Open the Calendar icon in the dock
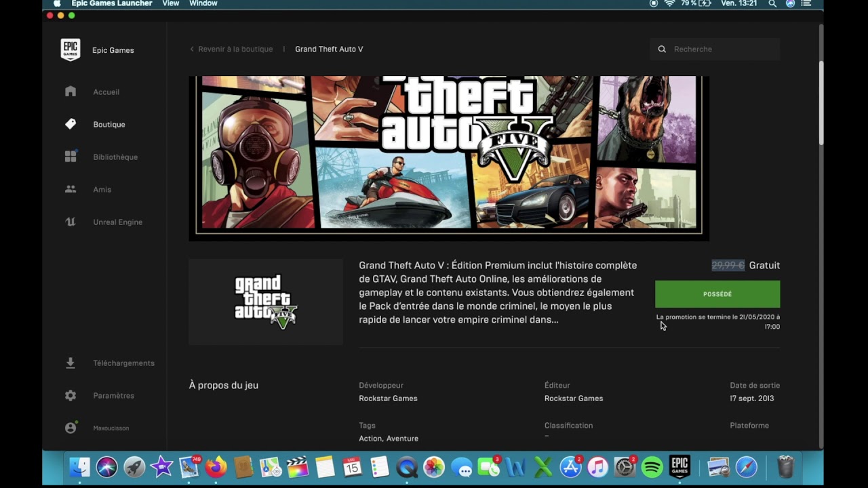 pyautogui.click(x=353, y=467)
